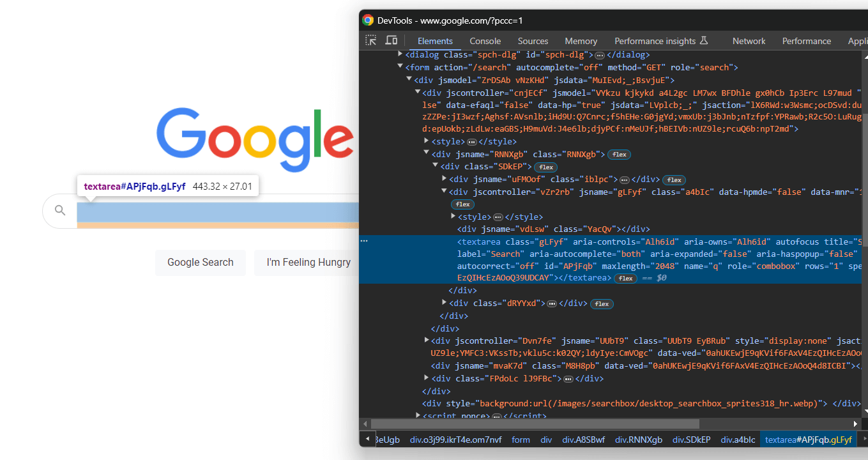This screenshot has width=868, height=460.
Task: Toggle the device toolbar
Action: (391, 40)
